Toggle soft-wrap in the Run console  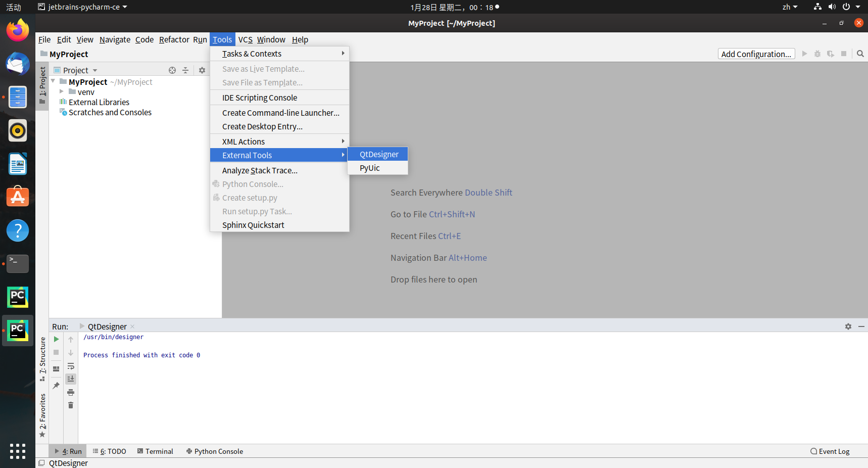point(71,366)
